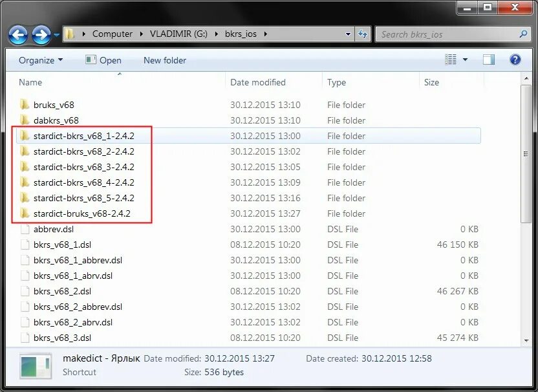Click the folder icon in address bar
Viewport: 538px width, 392px height.
tap(70, 34)
